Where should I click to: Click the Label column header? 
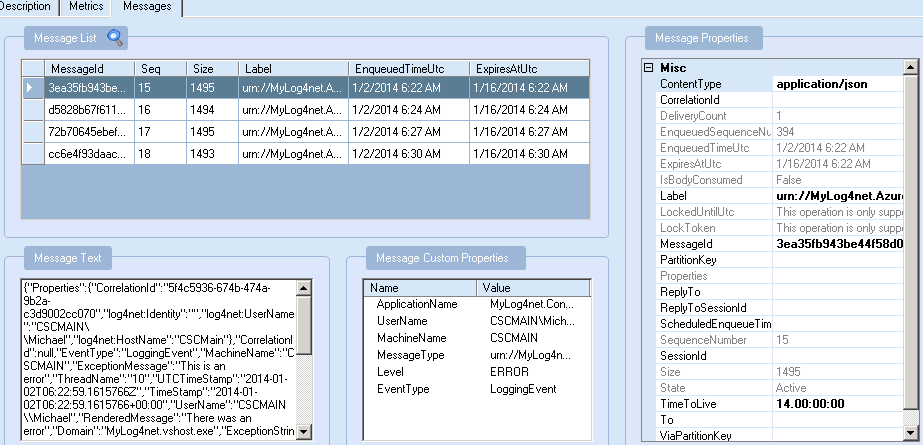pyautogui.click(x=293, y=68)
